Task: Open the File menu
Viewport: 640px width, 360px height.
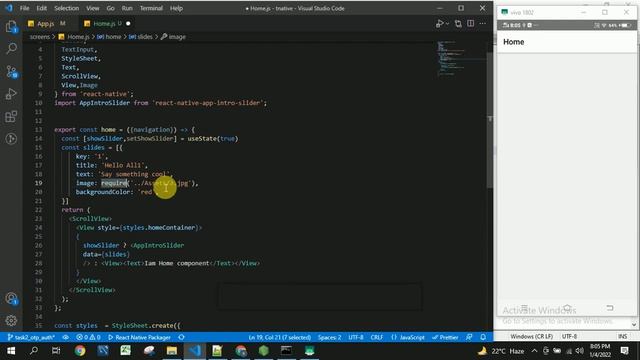Action: (24, 8)
